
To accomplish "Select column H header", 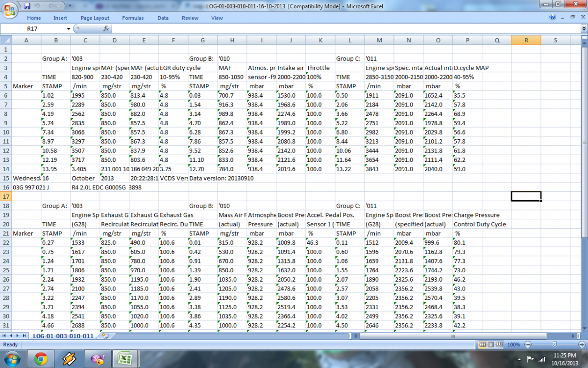I will (x=232, y=40).
